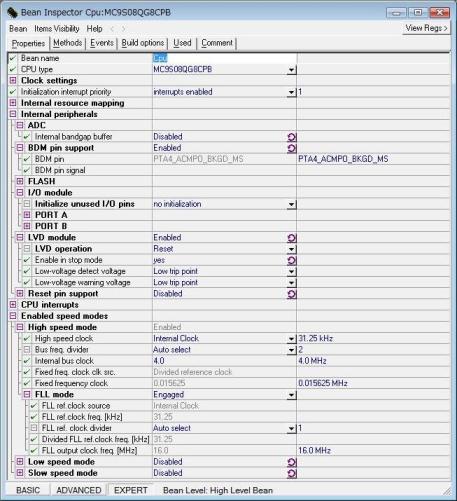Collapse High speed mode node

click(x=20, y=327)
